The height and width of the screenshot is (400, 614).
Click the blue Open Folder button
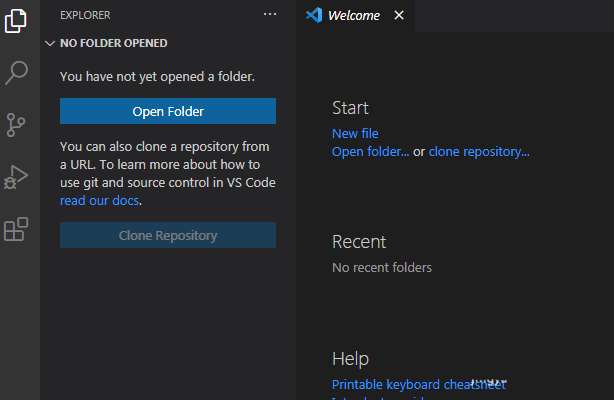(168, 111)
